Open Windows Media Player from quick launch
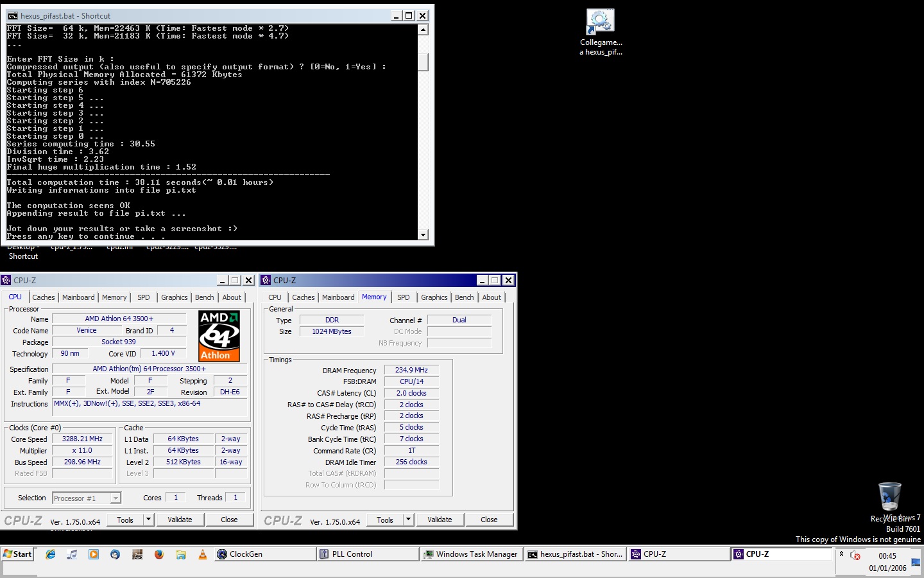 pyautogui.click(x=94, y=554)
